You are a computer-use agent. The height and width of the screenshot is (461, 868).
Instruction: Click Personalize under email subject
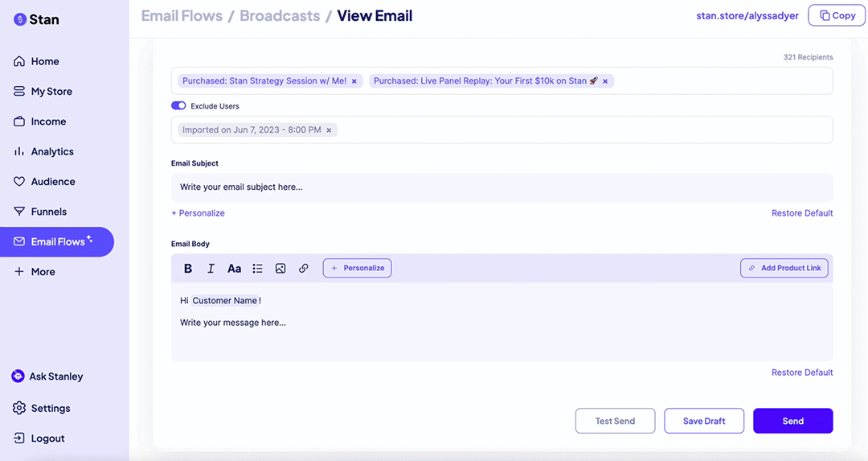(x=199, y=212)
